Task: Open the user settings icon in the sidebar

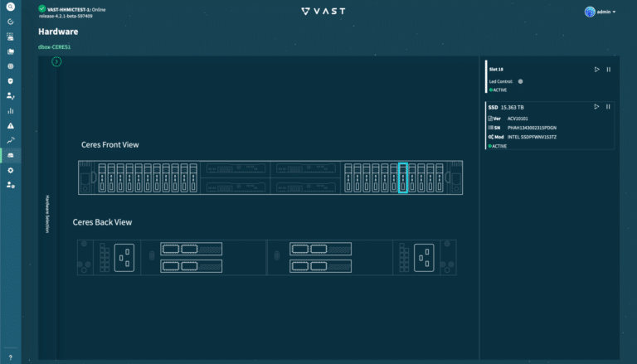Action: tap(11, 185)
